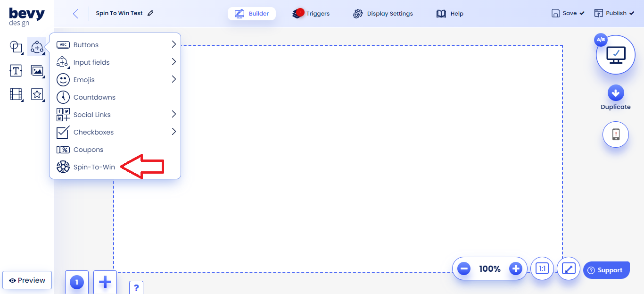The width and height of the screenshot is (644, 294).
Task: Open the desktop A/B preview
Action: [x=616, y=54]
